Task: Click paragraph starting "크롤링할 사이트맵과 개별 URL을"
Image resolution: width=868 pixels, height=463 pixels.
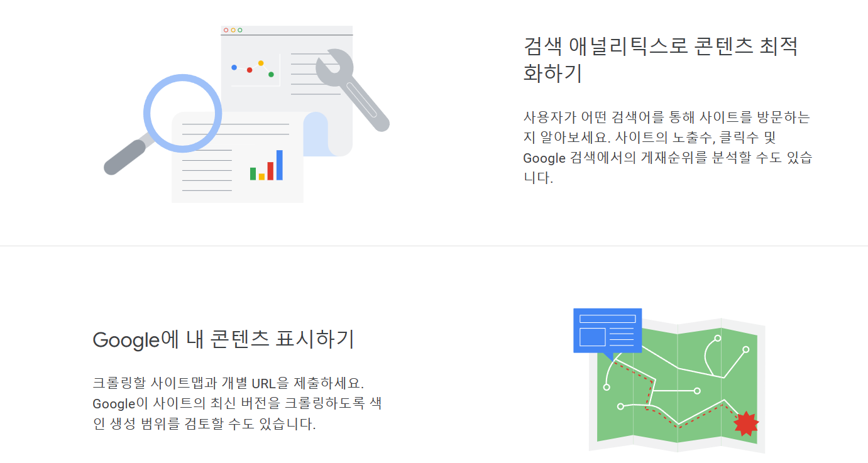Action: pyautogui.click(x=237, y=403)
